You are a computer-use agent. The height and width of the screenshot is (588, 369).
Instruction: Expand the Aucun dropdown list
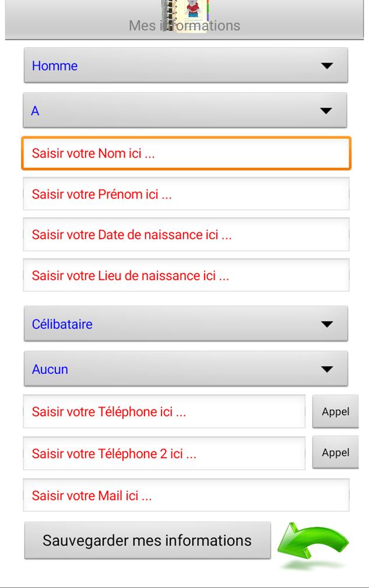[x=186, y=369]
